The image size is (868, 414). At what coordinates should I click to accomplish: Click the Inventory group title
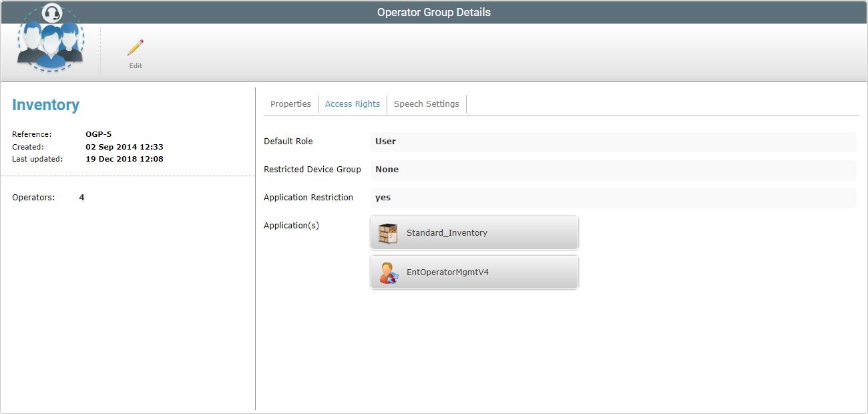pos(45,104)
